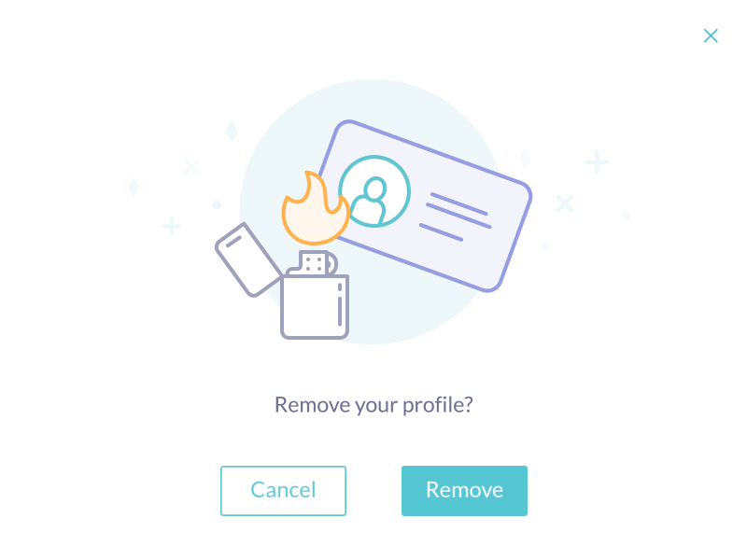
Task: Click the faint X decoration left of flame
Action: point(191,167)
